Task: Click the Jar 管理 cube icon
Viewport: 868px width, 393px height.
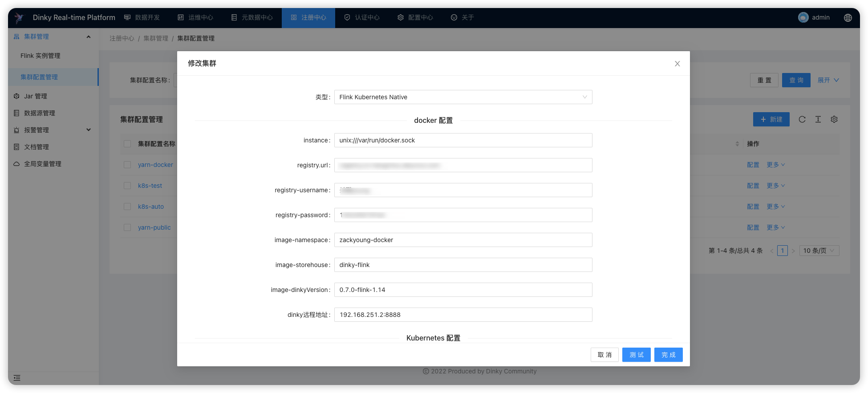Action: coord(16,96)
